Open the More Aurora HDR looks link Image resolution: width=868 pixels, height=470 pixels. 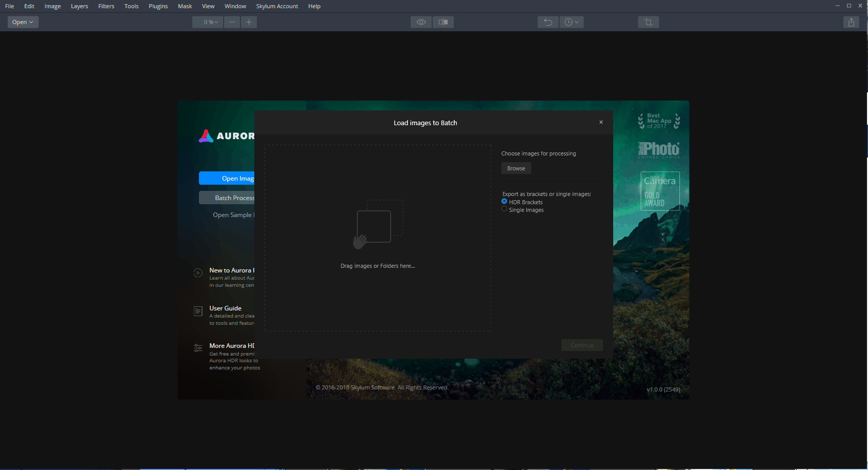click(x=232, y=346)
